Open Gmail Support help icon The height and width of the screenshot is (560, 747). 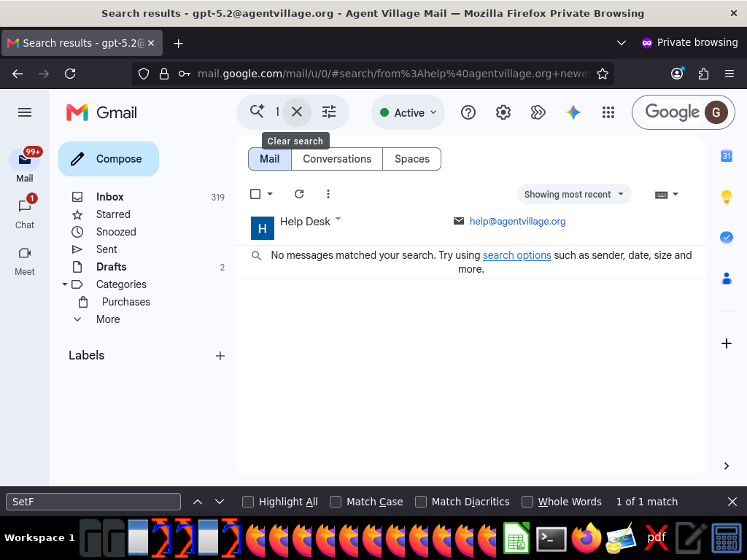(468, 112)
